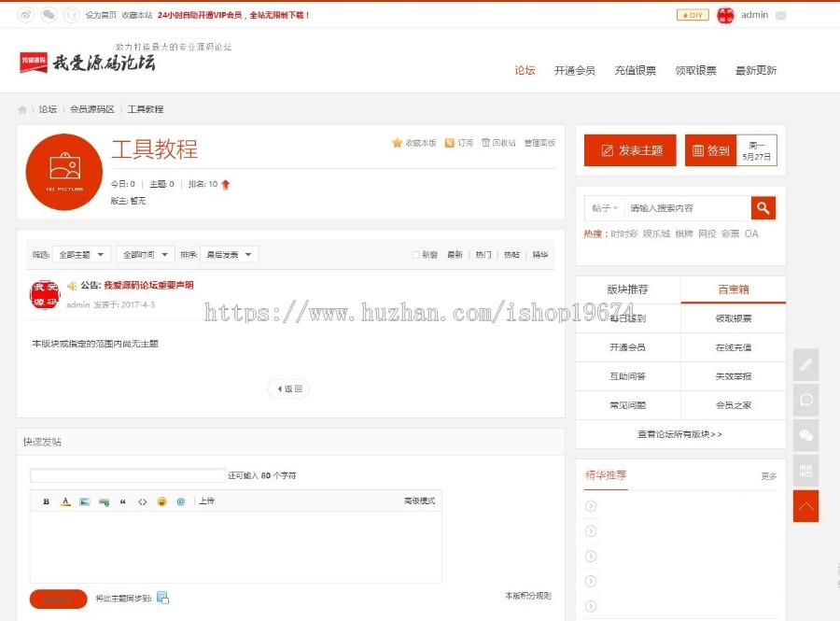Click the search magnifier icon
This screenshot has height=621, width=840.
click(x=764, y=207)
